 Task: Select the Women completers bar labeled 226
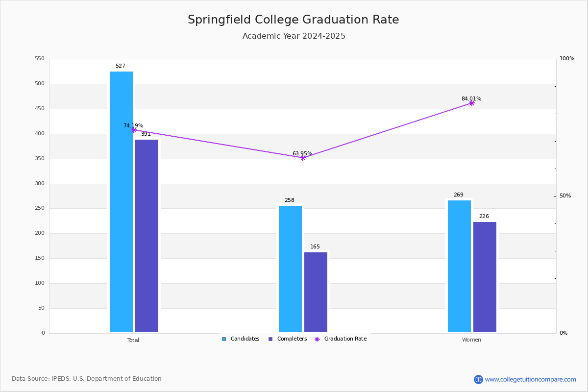(485, 277)
